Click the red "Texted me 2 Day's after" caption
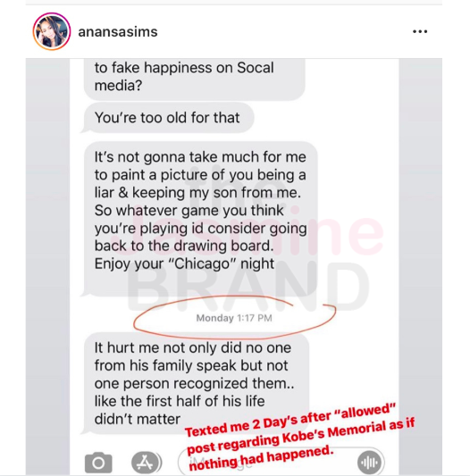The height and width of the screenshot is (476, 470). click(290, 420)
